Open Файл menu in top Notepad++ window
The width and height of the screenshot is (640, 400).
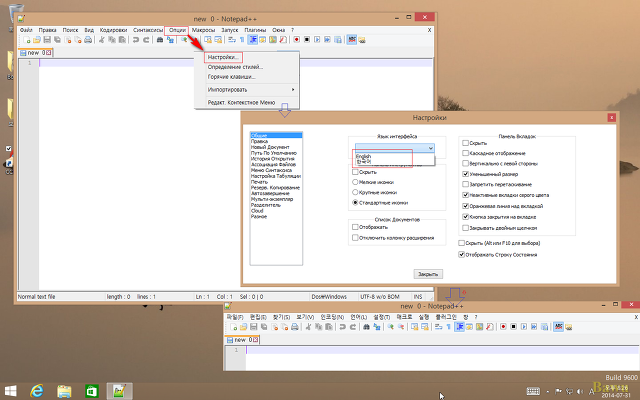(x=26, y=30)
